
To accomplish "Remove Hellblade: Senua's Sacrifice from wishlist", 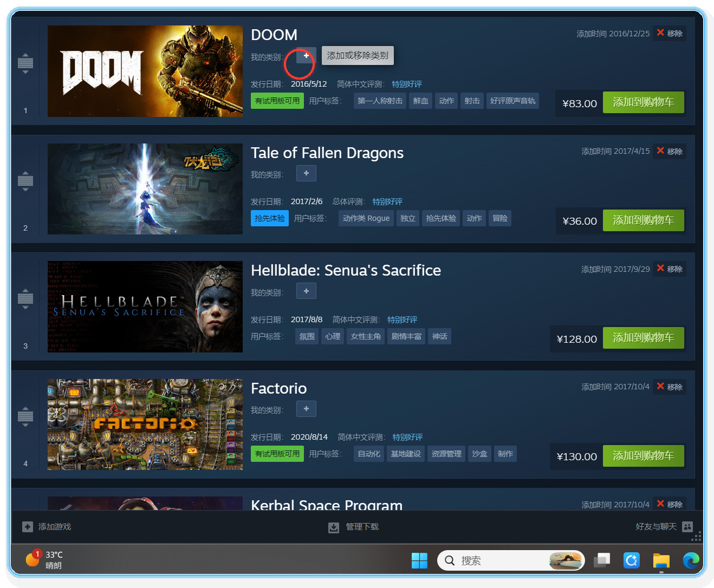I will tap(670, 269).
